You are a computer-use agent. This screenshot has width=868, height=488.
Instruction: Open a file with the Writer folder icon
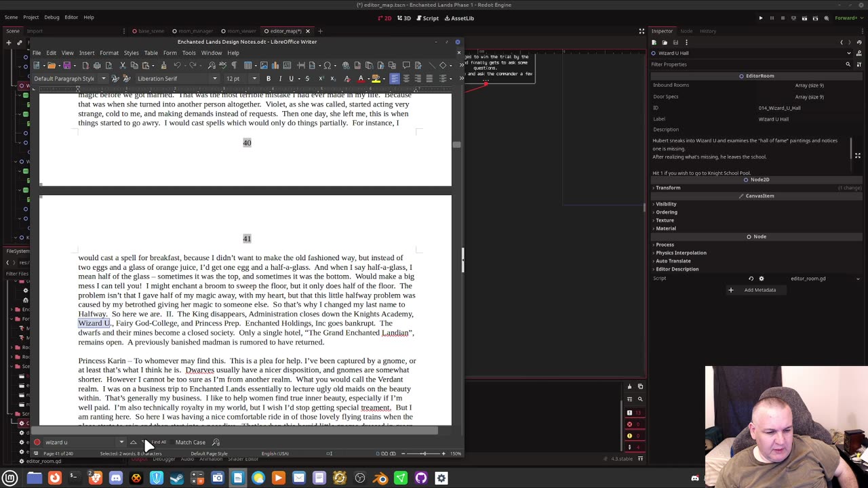[51, 65]
